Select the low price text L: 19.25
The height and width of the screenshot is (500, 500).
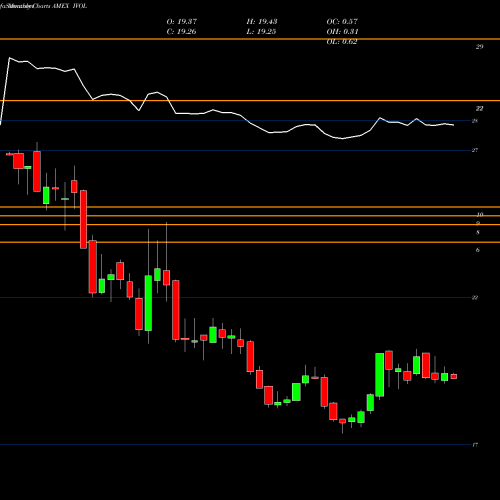[x=261, y=32]
